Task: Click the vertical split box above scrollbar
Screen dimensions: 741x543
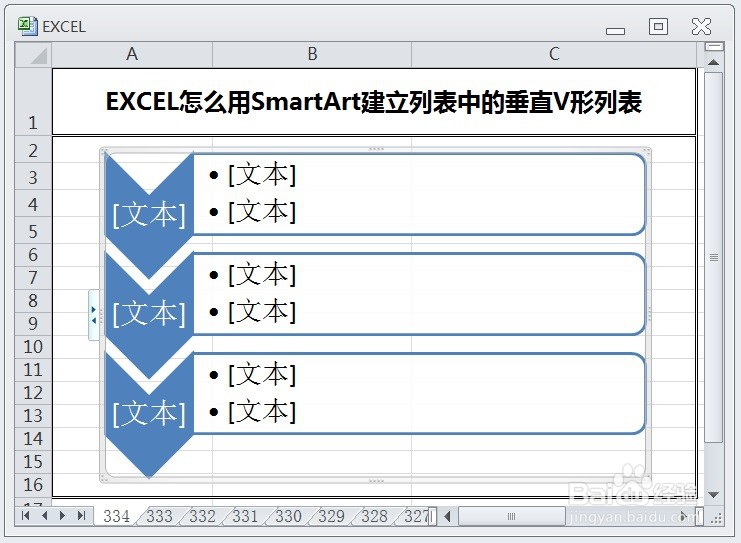Action: tap(714, 46)
